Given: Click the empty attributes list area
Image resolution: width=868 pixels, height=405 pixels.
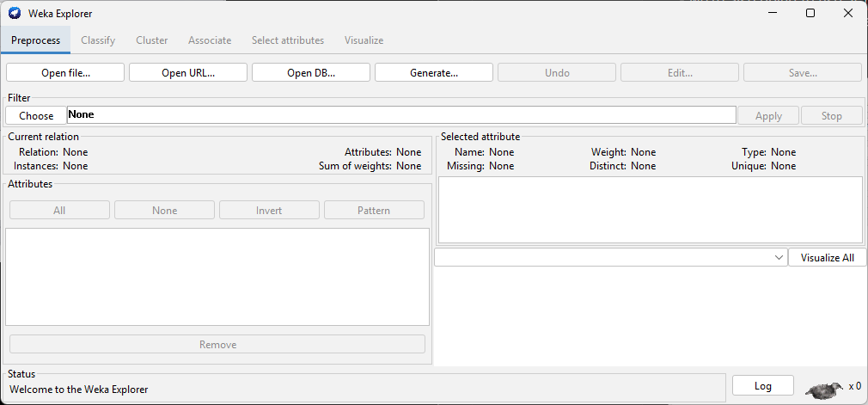Looking at the screenshot, I should tap(217, 277).
